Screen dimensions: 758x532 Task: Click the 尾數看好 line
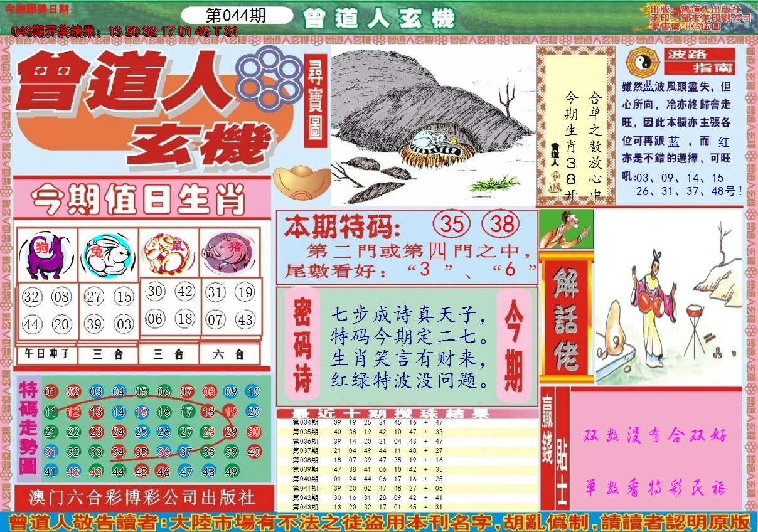tap(412, 270)
